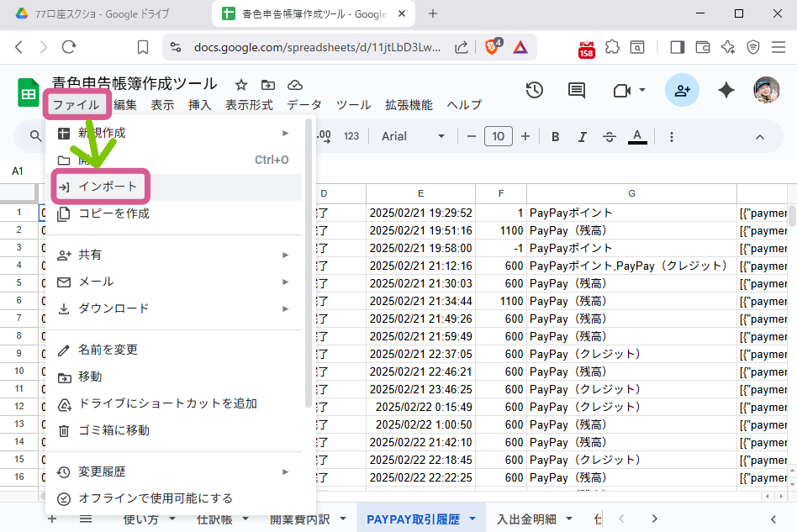This screenshot has width=797, height=532.
Task: Click the move to folder icon
Action: click(x=268, y=85)
